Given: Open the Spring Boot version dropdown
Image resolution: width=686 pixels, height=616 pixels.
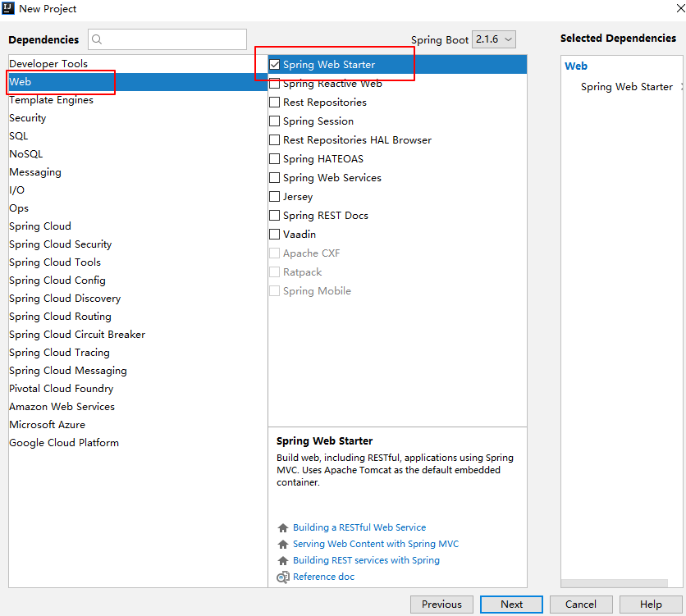Looking at the screenshot, I should click(x=493, y=39).
